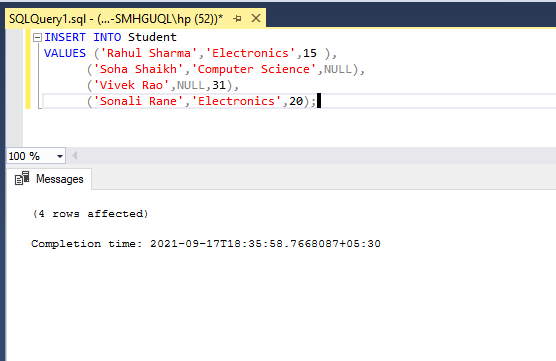Click the Completion time message line
This screenshot has height=361, width=556.
pos(206,244)
